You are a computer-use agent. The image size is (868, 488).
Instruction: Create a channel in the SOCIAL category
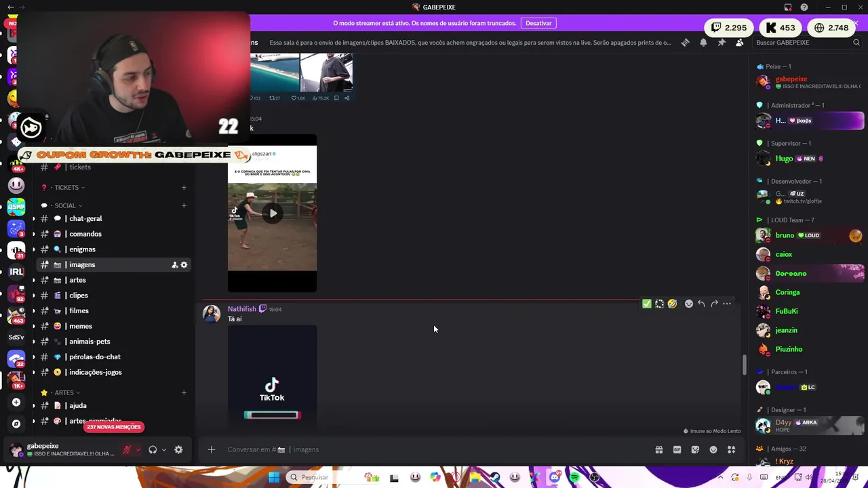click(x=184, y=205)
